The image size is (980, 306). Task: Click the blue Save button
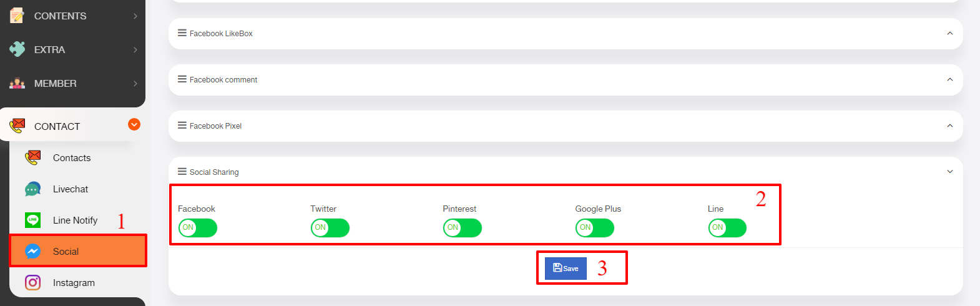click(566, 269)
